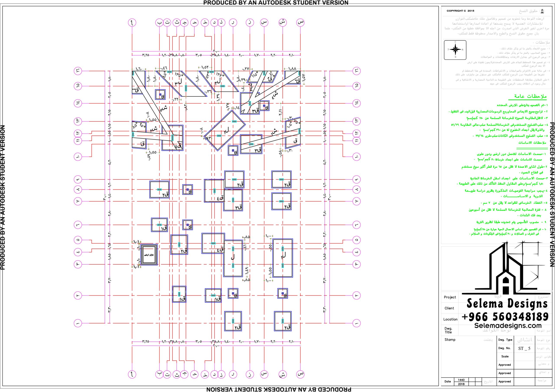Click the COPYRIGHT C 2015 text

460,11
